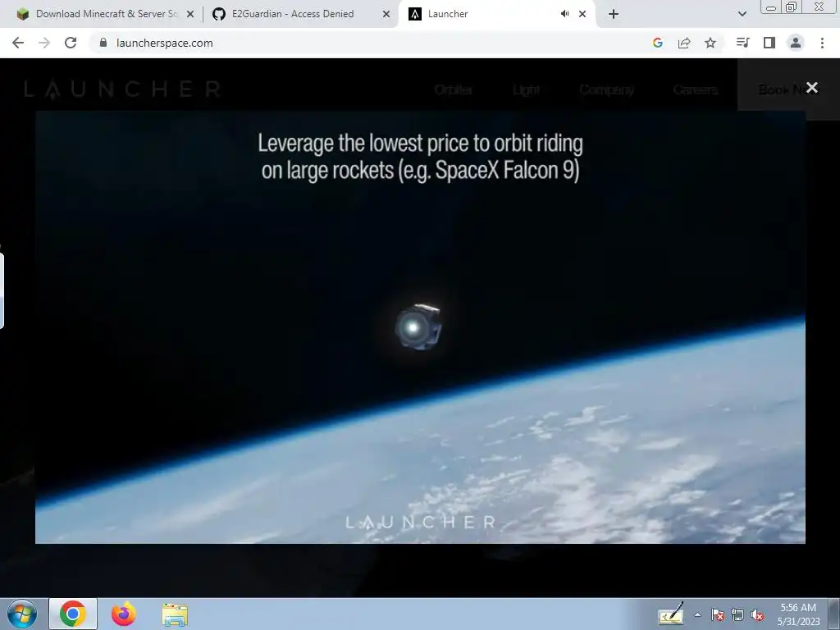
Task: Open the pen input tray icon
Action: (671, 614)
